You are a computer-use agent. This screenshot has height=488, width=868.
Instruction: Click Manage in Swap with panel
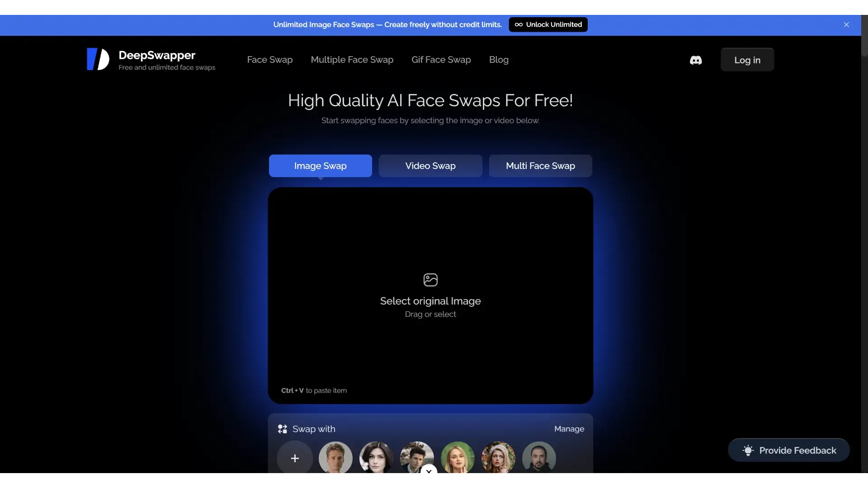point(569,429)
